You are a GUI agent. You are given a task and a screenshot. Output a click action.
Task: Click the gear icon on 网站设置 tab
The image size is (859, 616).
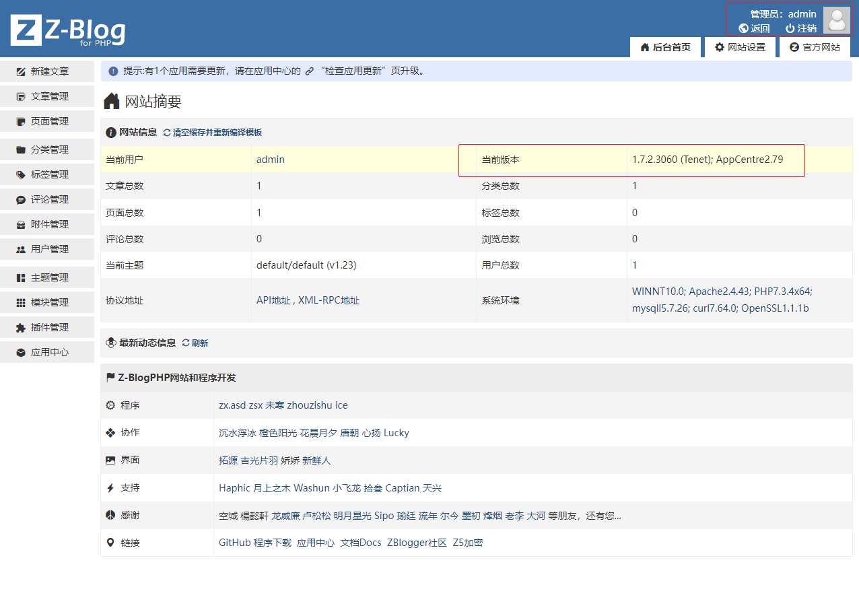click(720, 47)
